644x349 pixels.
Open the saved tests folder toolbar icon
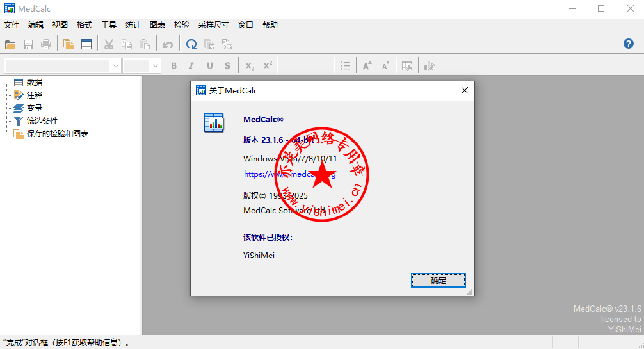68,44
